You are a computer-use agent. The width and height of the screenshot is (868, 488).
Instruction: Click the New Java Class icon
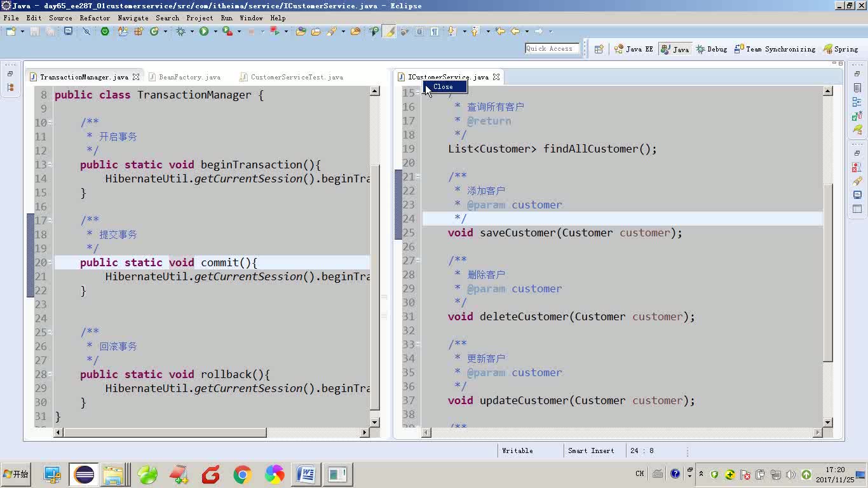tap(154, 31)
